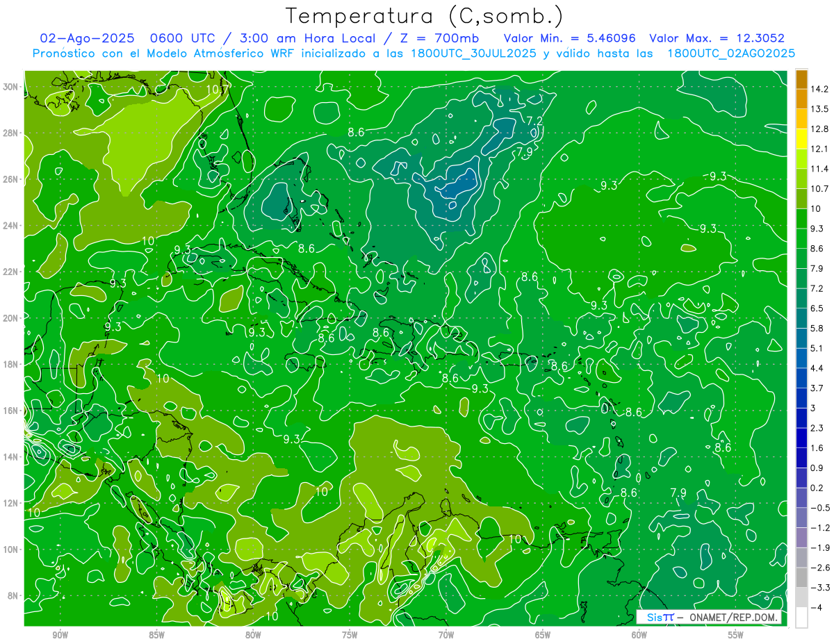Click the '28N' latitude axis label
The height and width of the screenshot is (644, 834).
click(11, 133)
